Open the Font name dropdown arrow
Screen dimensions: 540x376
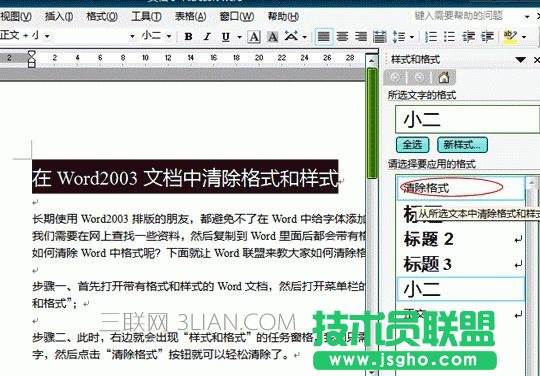pos(132,36)
